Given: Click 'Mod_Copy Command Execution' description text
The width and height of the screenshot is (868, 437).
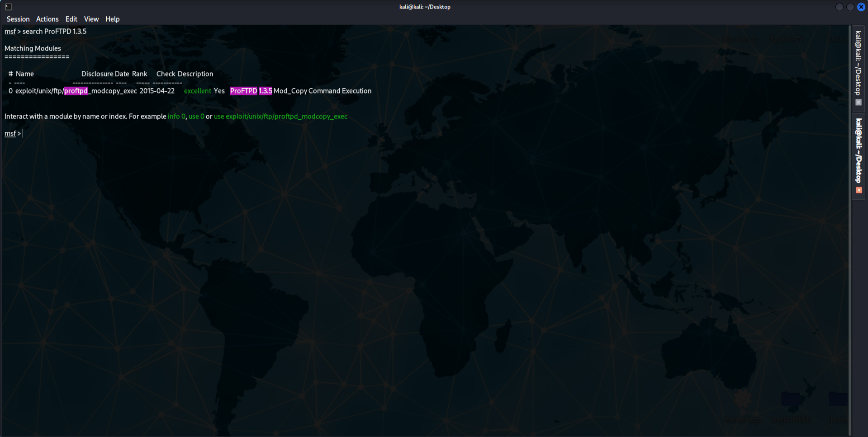Looking at the screenshot, I should [323, 91].
